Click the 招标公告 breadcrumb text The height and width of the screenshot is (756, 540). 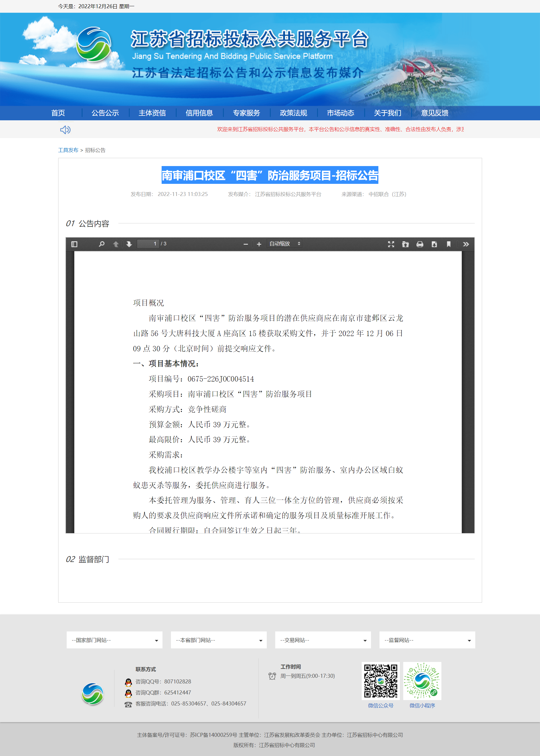[x=95, y=150]
